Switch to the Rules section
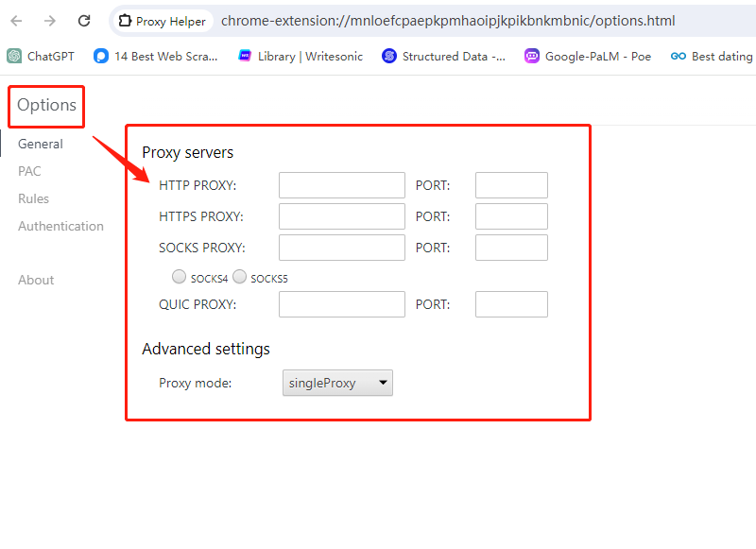 33,198
